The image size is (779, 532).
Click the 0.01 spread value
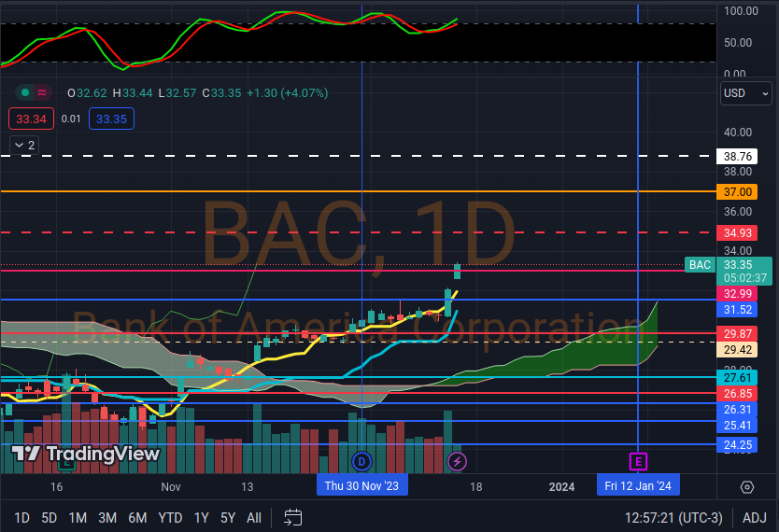(x=71, y=119)
